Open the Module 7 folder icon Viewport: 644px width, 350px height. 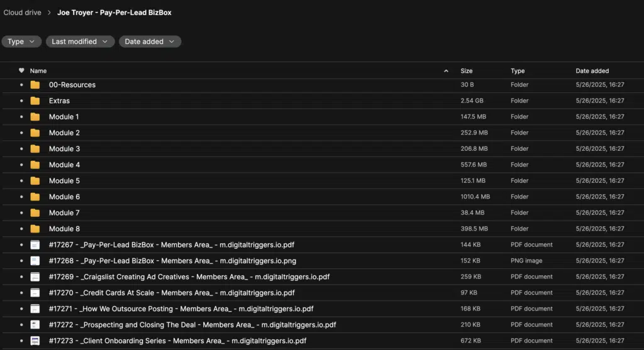(x=35, y=213)
